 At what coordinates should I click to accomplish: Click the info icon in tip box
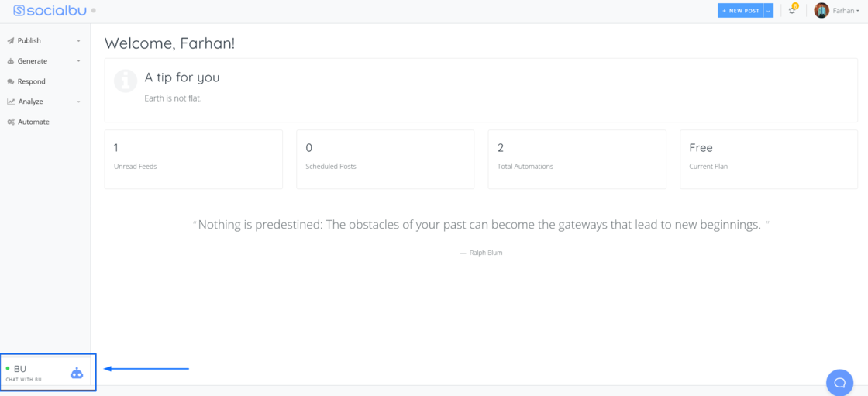point(126,81)
